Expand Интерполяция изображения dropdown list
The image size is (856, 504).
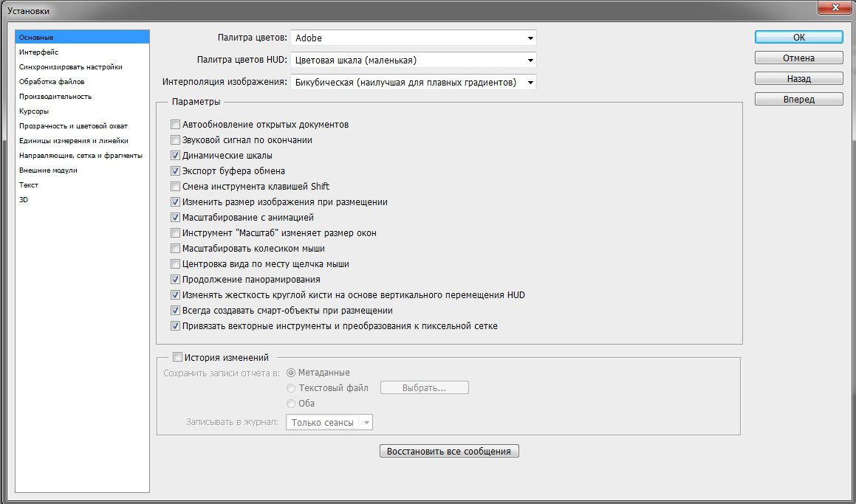click(414, 83)
